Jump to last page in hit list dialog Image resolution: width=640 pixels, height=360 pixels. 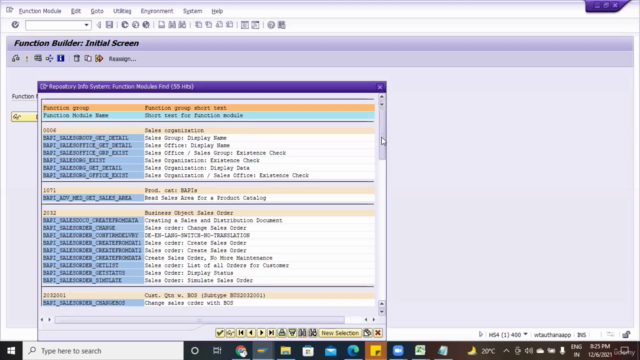[271, 333]
